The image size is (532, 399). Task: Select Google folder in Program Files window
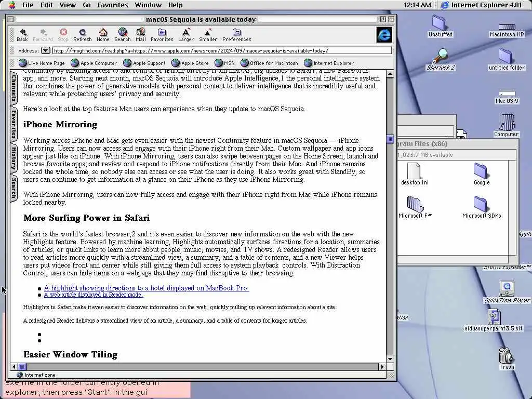pos(482,174)
